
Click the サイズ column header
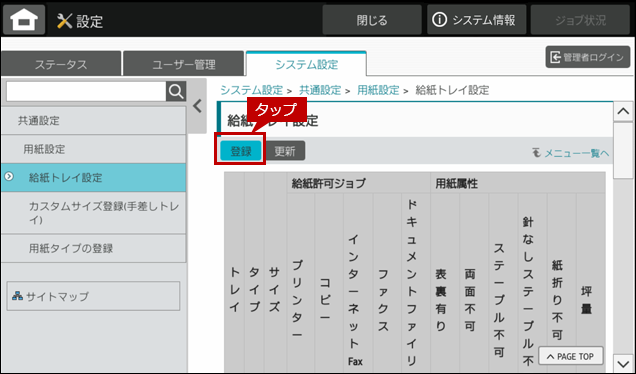coord(274,289)
